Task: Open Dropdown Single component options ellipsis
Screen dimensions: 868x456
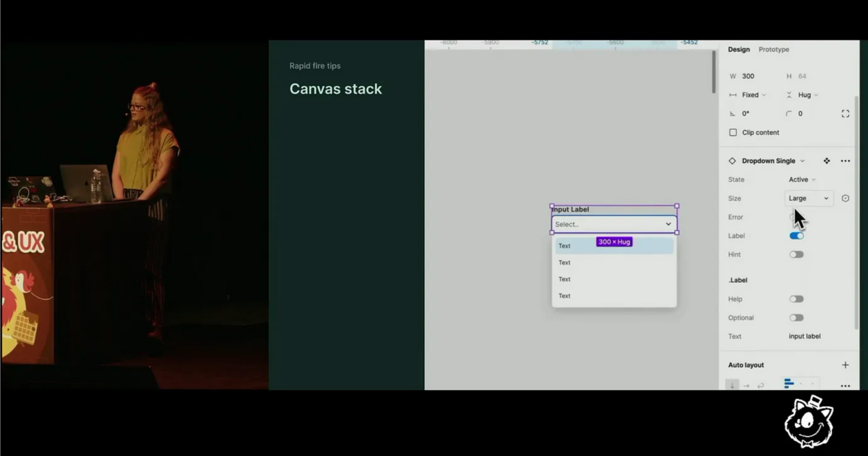Action: (845, 161)
